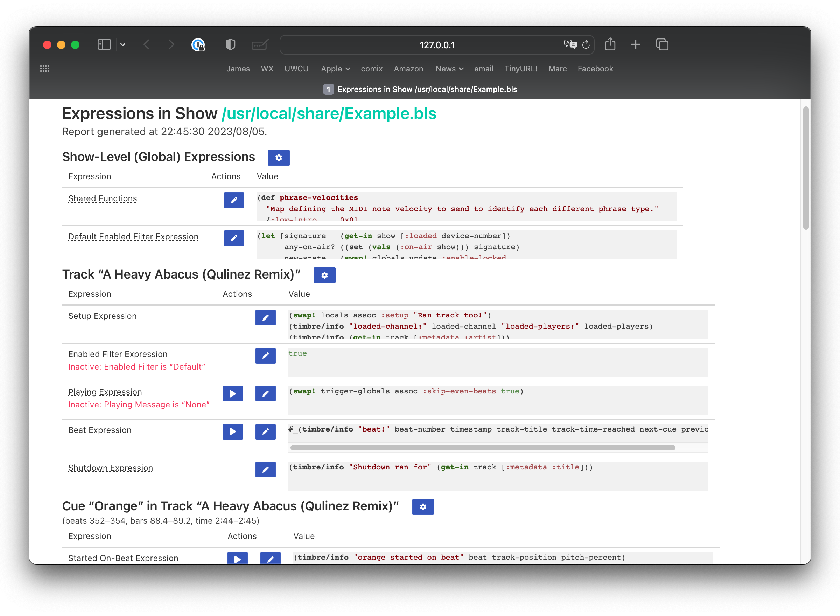Viewport: 840px width, 616px height.
Task: Open the email bookmark
Action: [484, 69]
